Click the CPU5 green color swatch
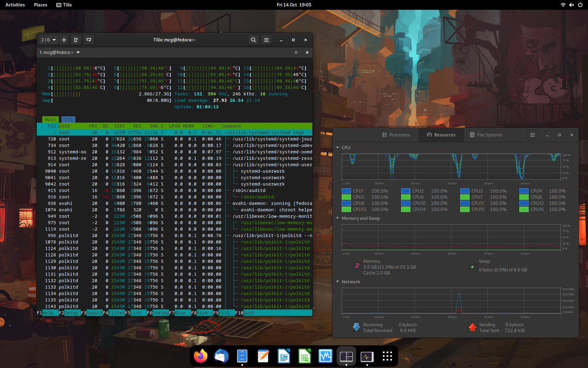 click(x=346, y=197)
